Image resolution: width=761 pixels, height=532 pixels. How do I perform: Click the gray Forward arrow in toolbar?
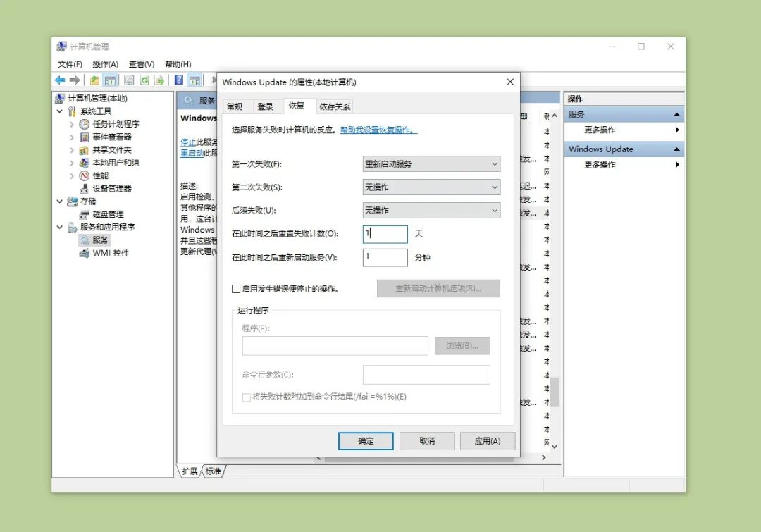75,80
